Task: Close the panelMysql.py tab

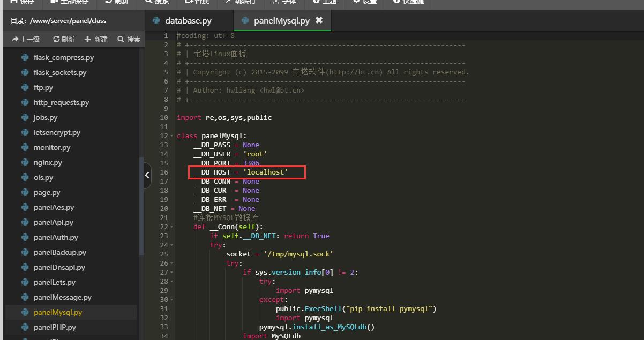Action: coord(319,20)
